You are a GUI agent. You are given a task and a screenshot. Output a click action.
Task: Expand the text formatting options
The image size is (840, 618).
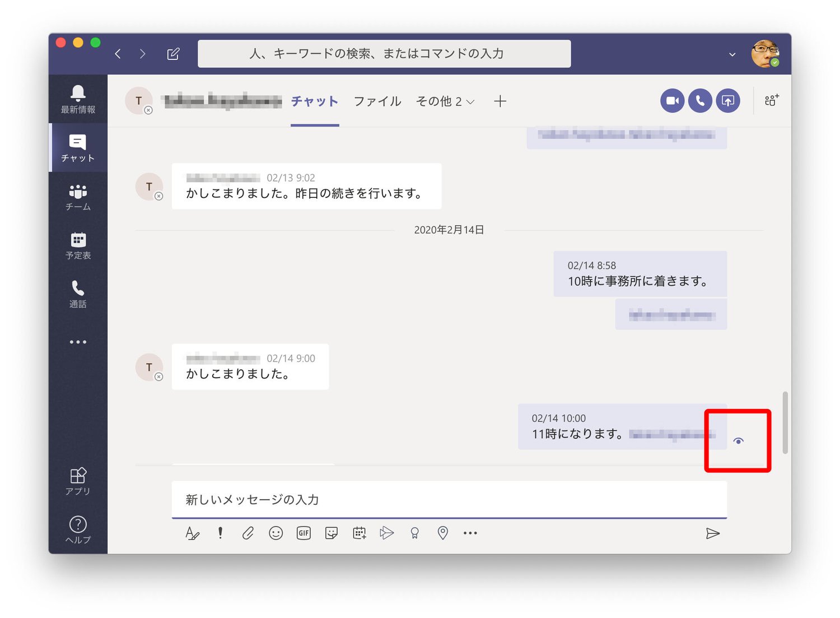(192, 533)
